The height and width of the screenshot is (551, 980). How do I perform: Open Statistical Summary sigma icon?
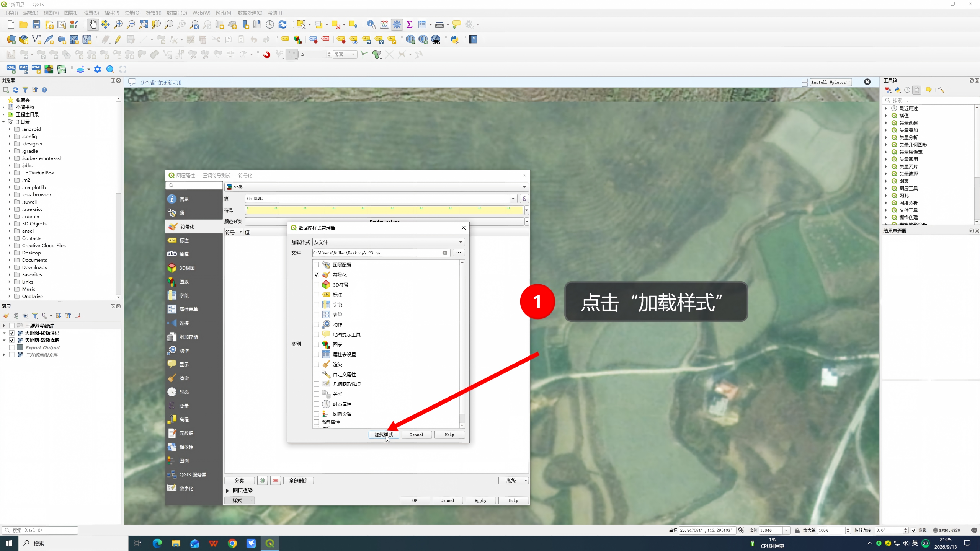click(410, 24)
